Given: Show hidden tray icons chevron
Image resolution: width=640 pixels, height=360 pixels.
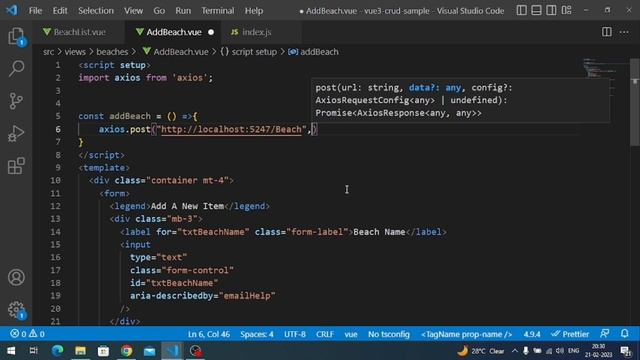Looking at the screenshot, I should [515, 351].
